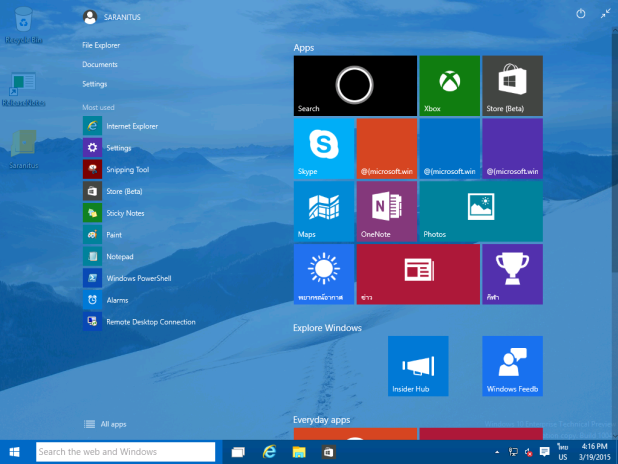This screenshot has height=464, width=618.
Task: Launch the Xbox tile
Action: coord(450,86)
